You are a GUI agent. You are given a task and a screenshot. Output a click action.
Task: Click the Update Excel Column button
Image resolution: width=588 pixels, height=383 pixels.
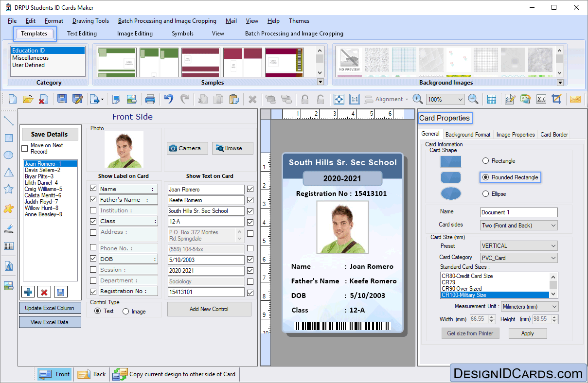[50, 308]
